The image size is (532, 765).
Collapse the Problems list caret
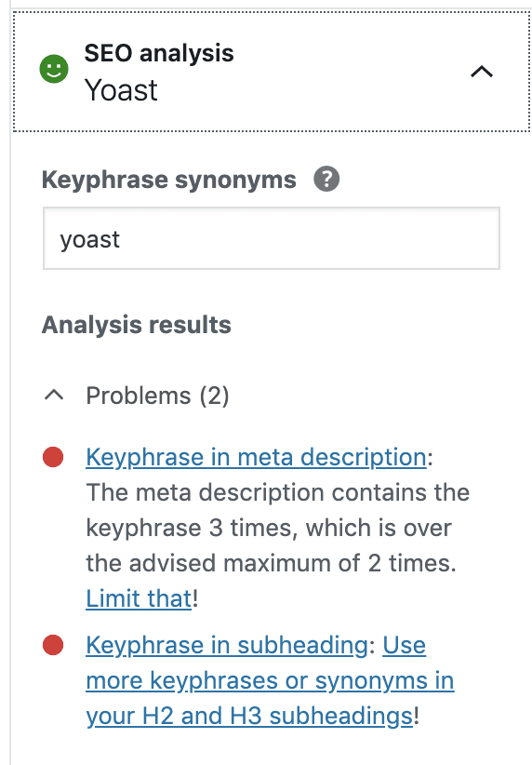tap(54, 395)
